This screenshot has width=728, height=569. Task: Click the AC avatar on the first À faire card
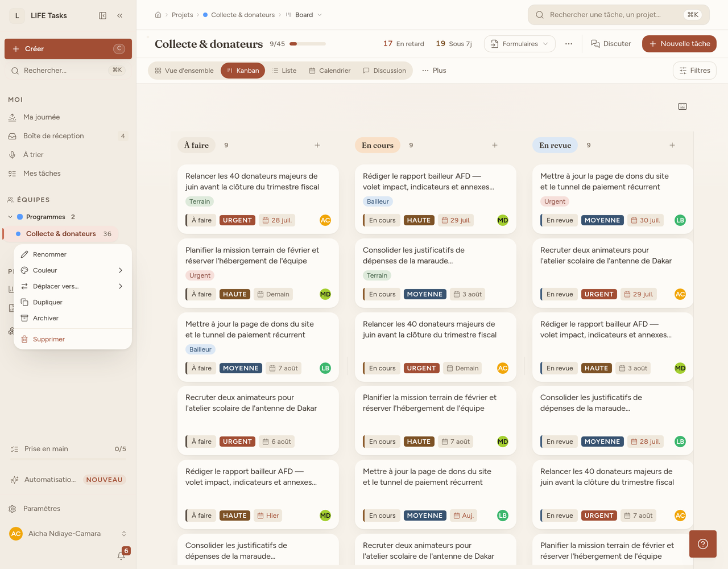point(325,220)
